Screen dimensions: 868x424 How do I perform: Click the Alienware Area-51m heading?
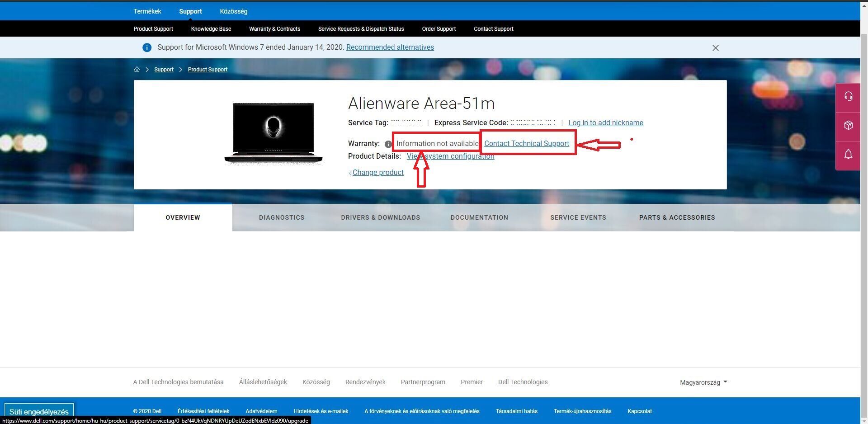point(421,104)
